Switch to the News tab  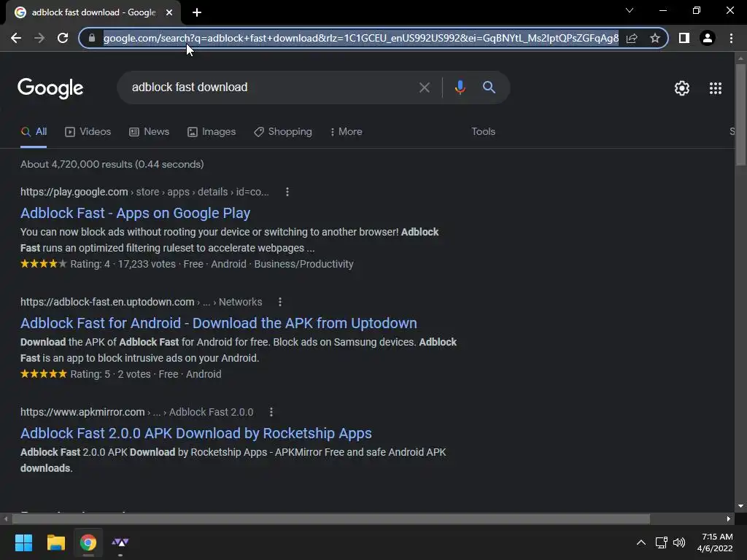tap(149, 132)
